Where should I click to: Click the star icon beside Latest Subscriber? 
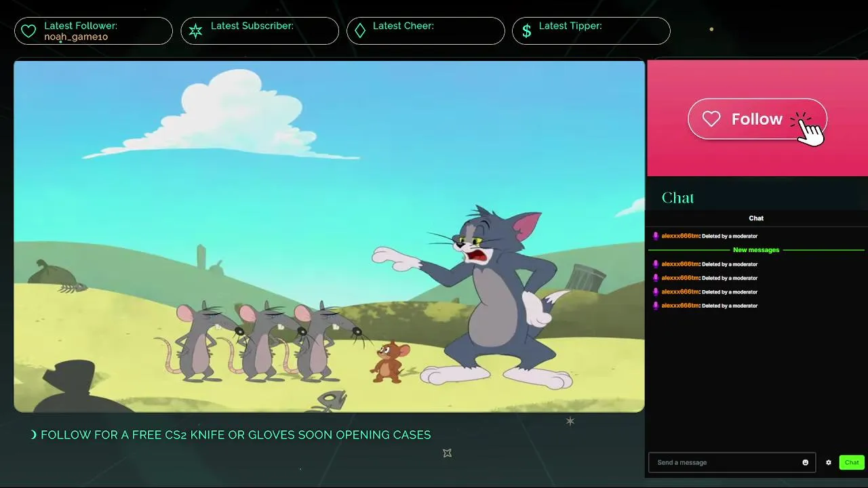(195, 31)
